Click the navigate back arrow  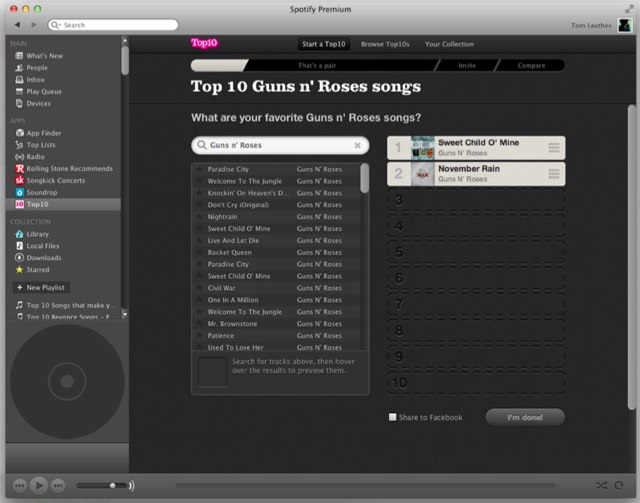point(18,24)
